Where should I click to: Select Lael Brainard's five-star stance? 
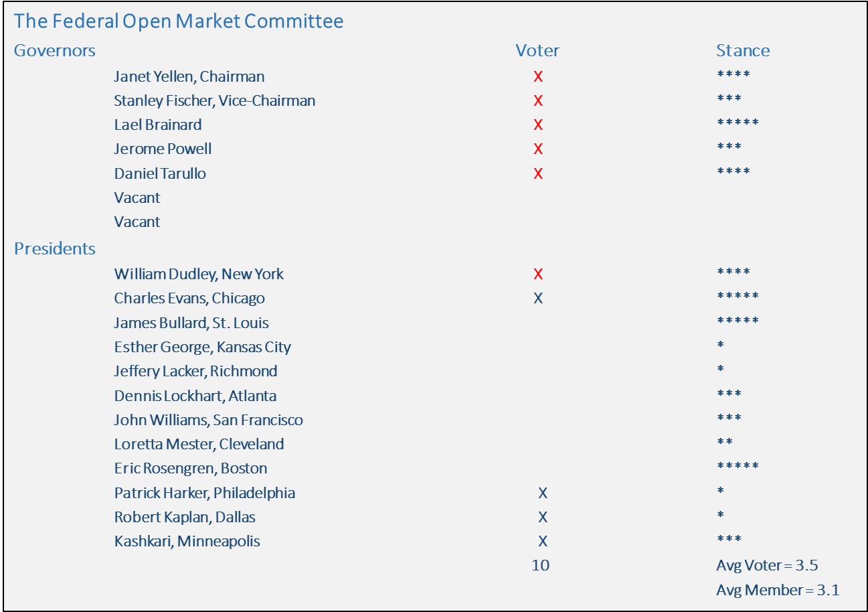tap(737, 124)
